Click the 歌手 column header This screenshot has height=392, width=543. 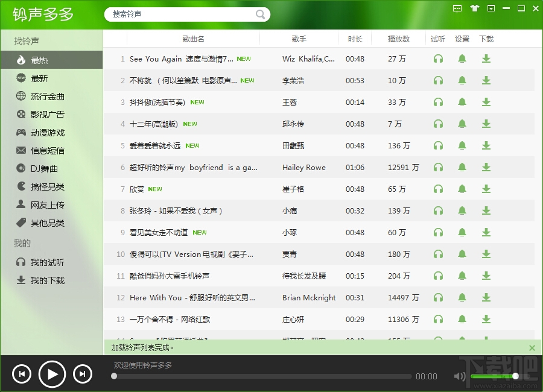[x=299, y=39]
